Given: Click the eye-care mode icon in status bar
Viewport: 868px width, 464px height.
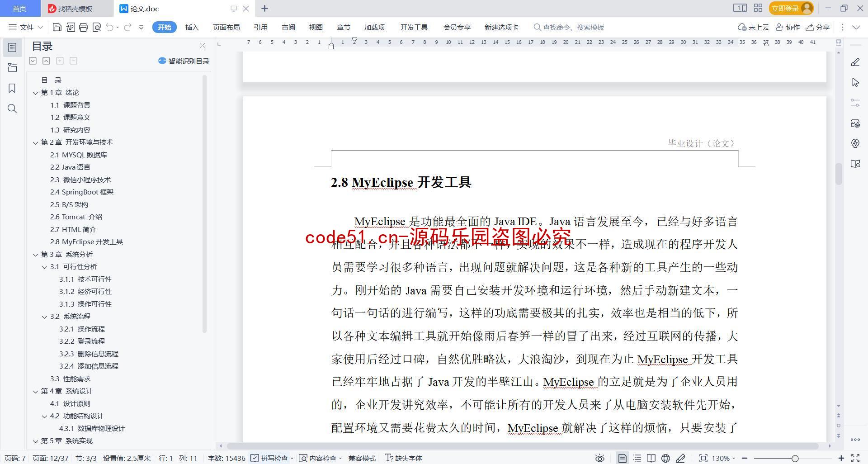Looking at the screenshot, I should point(599,458).
